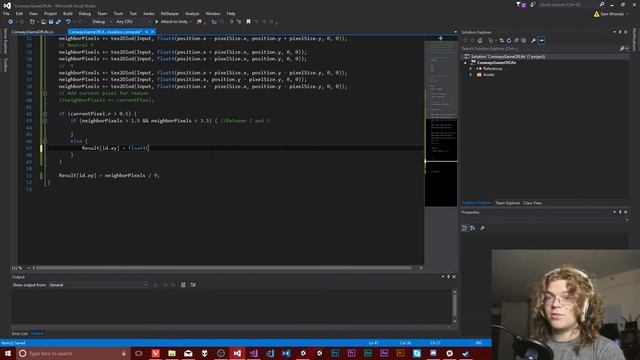Click the Property Pages wrench in Properties
This screenshot has height=360, width=640.
tap(482, 228)
